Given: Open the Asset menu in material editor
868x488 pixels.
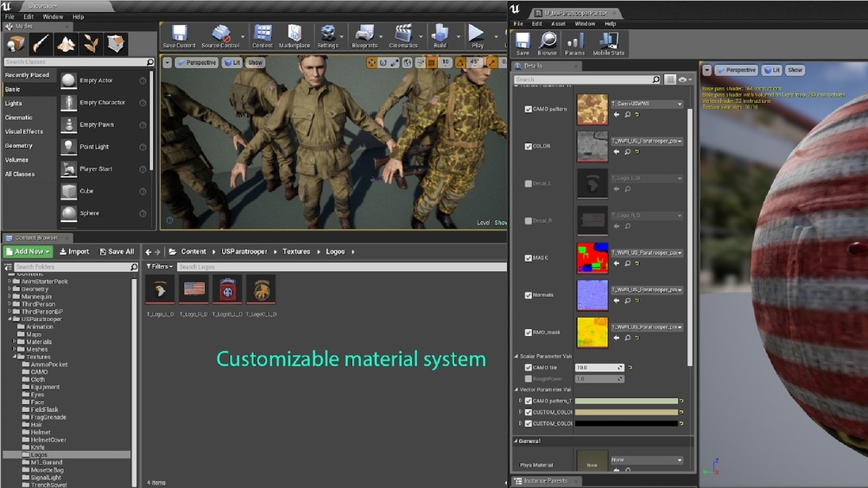Looking at the screenshot, I should tap(559, 23).
